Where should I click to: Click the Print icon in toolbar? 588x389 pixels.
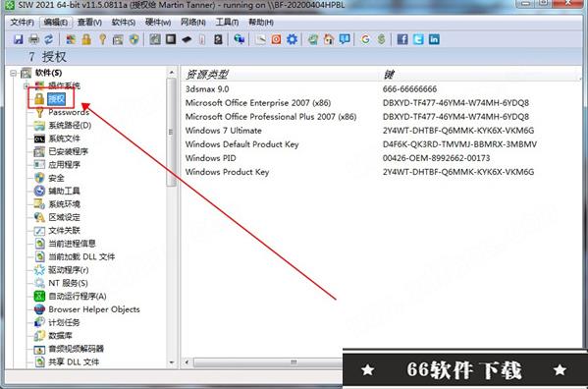coord(33,39)
